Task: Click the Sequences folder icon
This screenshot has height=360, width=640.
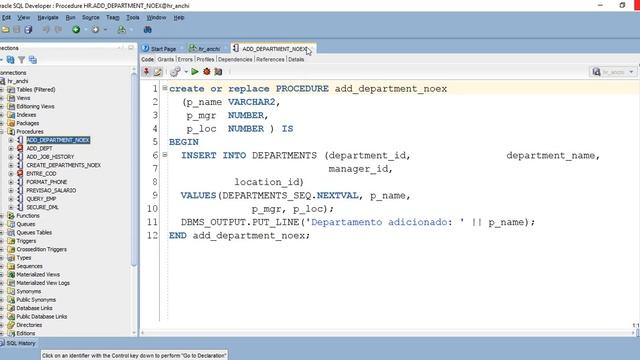Action: click(x=11, y=266)
